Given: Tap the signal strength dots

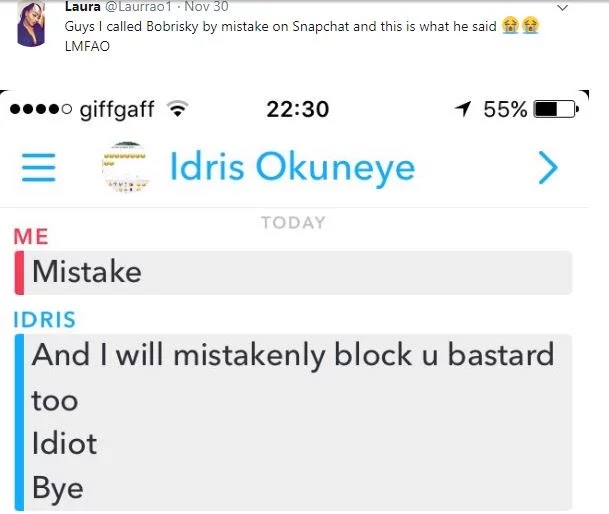Looking at the screenshot, I should [x=41, y=109].
